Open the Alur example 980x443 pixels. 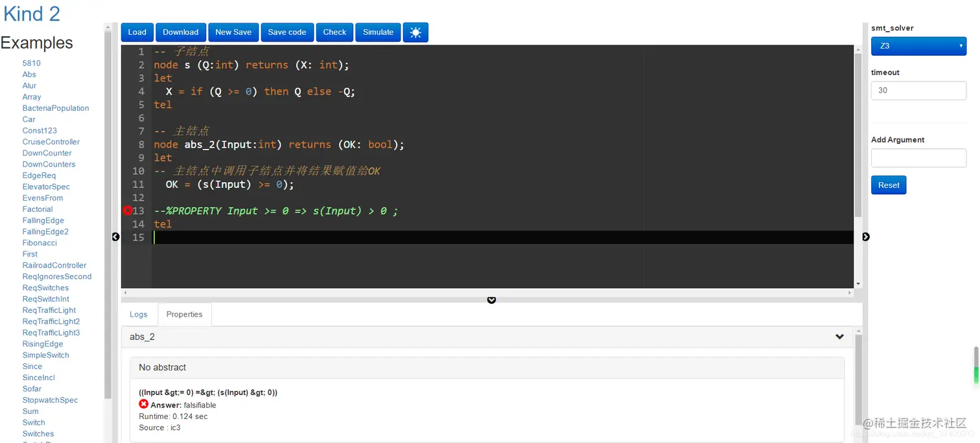(x=29, y=85)
